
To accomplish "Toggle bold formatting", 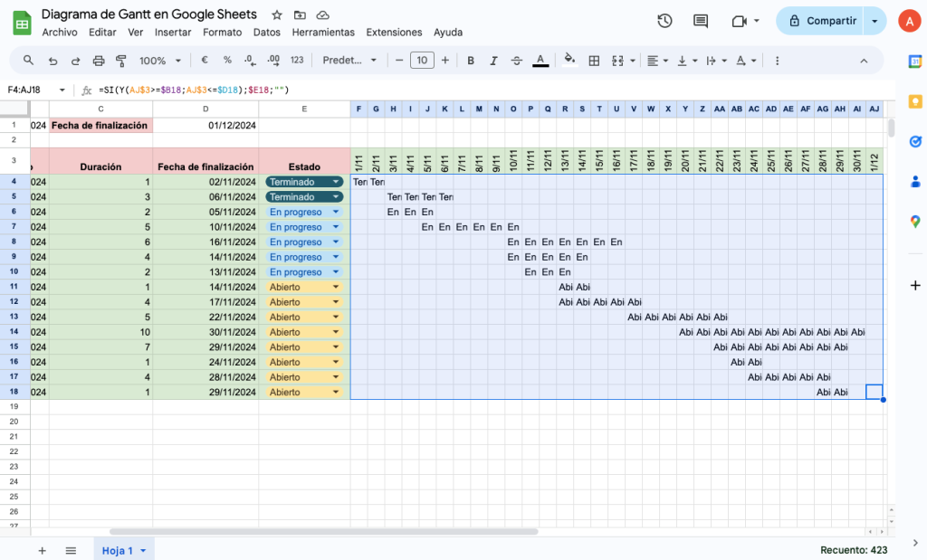I will click(x=470, y=60).
